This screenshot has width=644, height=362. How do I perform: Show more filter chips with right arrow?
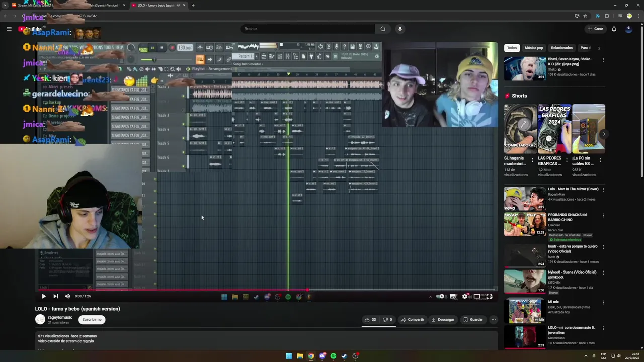599,48
